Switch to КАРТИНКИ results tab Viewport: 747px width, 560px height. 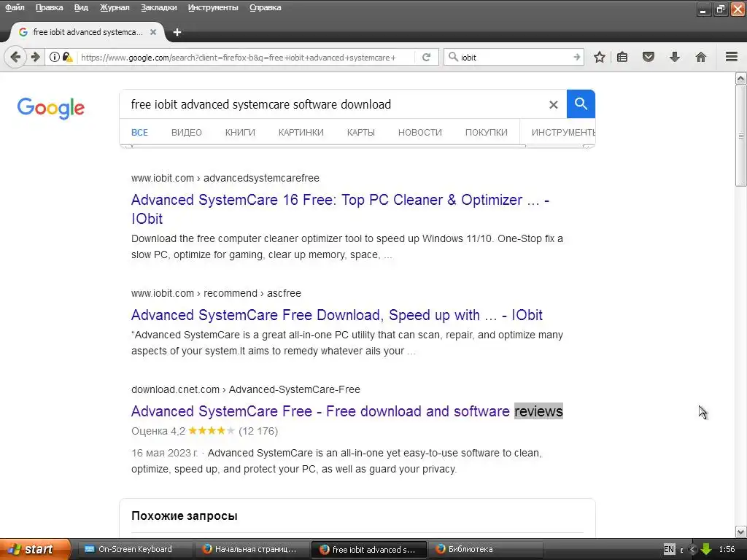(x=301, y=133)
